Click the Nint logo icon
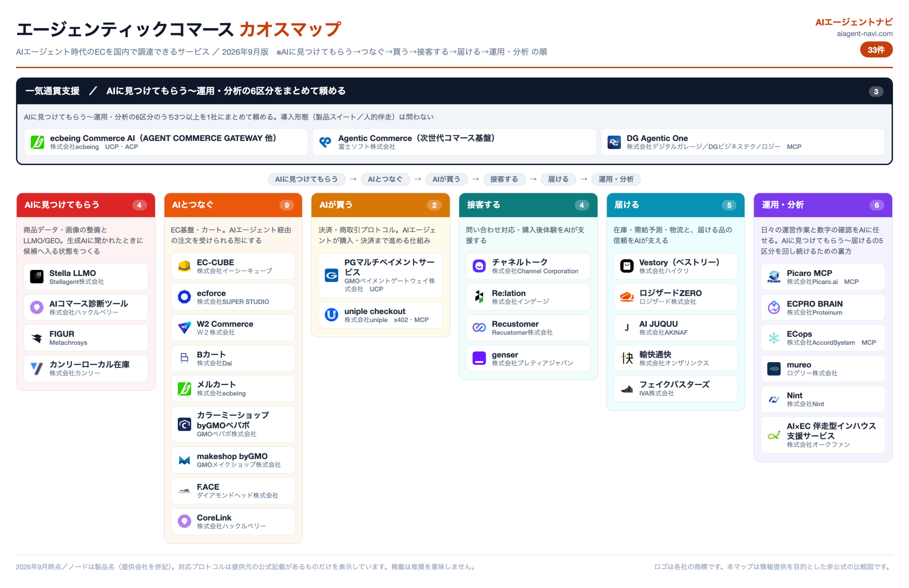 [774, 399]
